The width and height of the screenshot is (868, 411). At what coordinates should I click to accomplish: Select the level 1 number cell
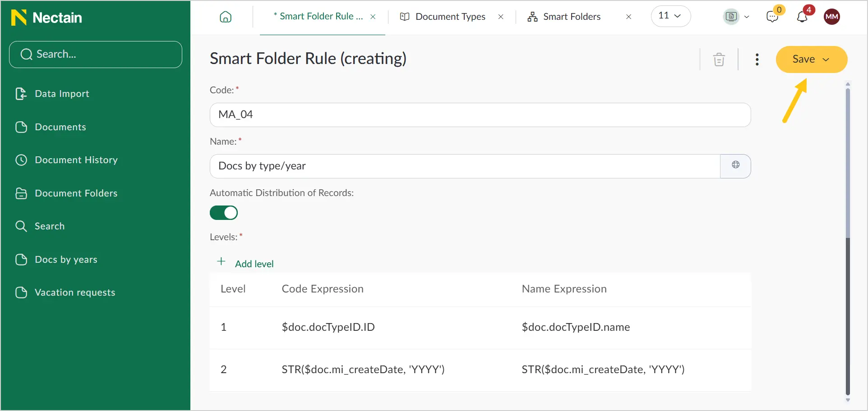(223, 327)
